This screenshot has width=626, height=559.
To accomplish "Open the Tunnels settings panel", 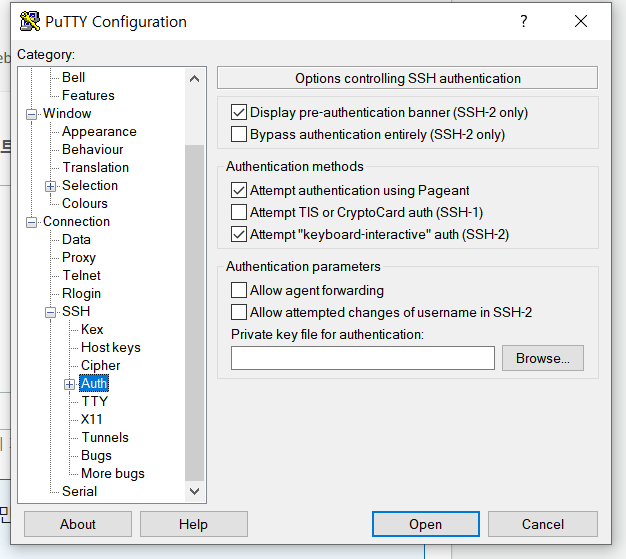I will click(105, 437).
